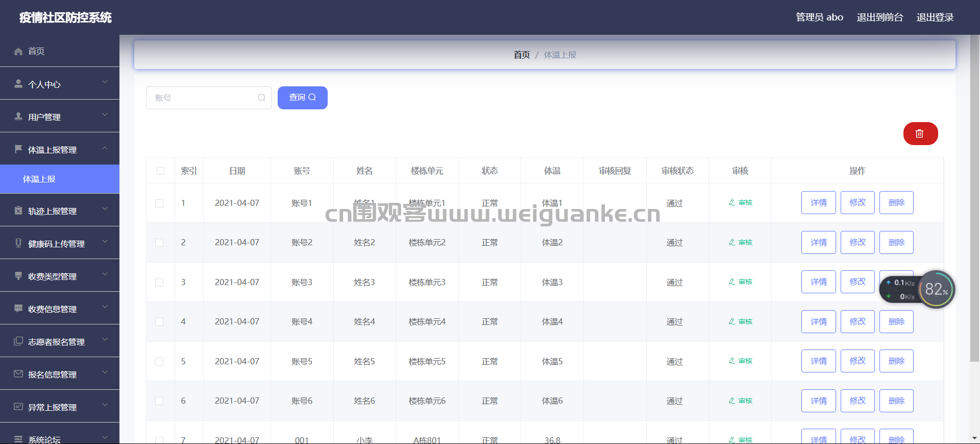This screenshot has height=444, width=980.
Task: Click the icon for 收费类型管理
Action: [x=18, y=276]
